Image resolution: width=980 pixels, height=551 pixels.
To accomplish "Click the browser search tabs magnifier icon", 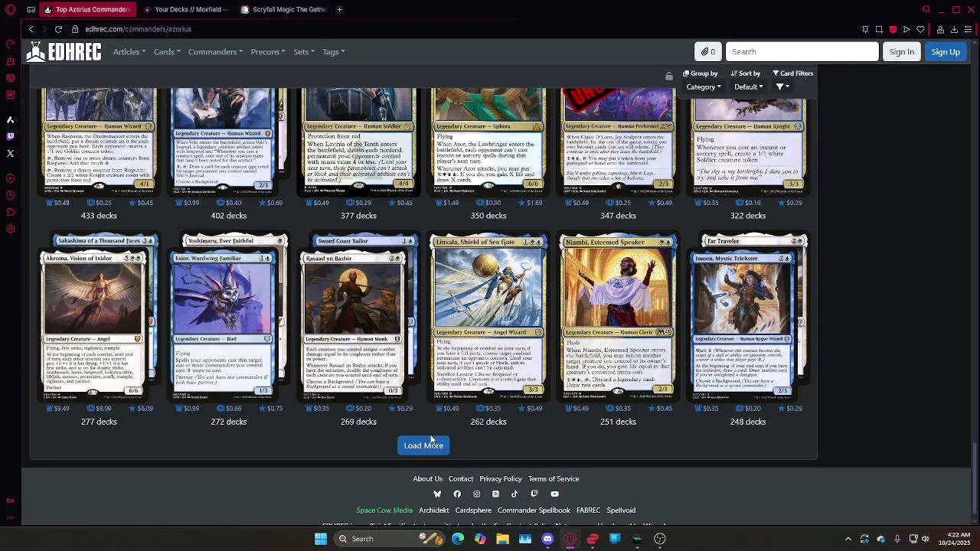I will 926,9.
